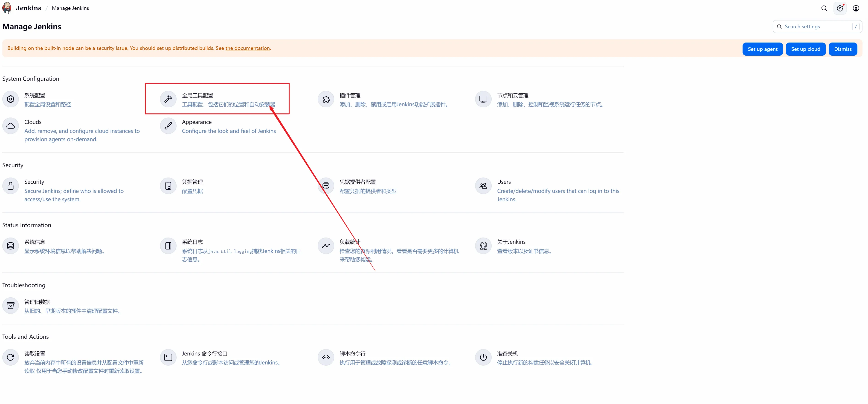Open 关于Jenkins title link
The width and height of the screenshot is (868, 404).
coord(511,242)
